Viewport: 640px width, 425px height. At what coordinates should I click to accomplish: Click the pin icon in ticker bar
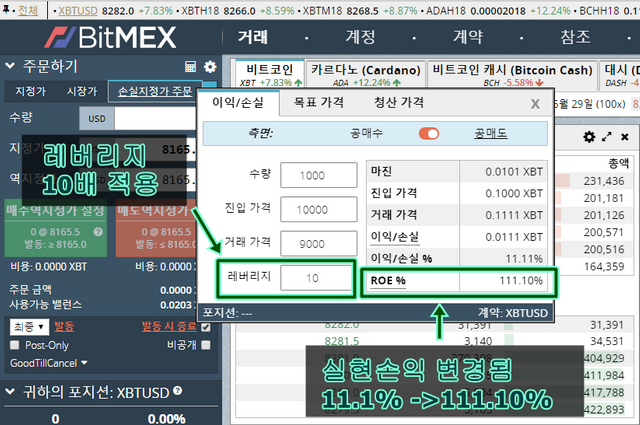pyautogui.click(x=6, y=9)
